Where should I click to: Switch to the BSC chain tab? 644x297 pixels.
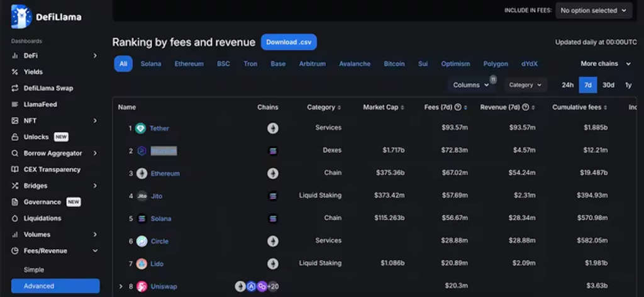(x=223, y=64)
